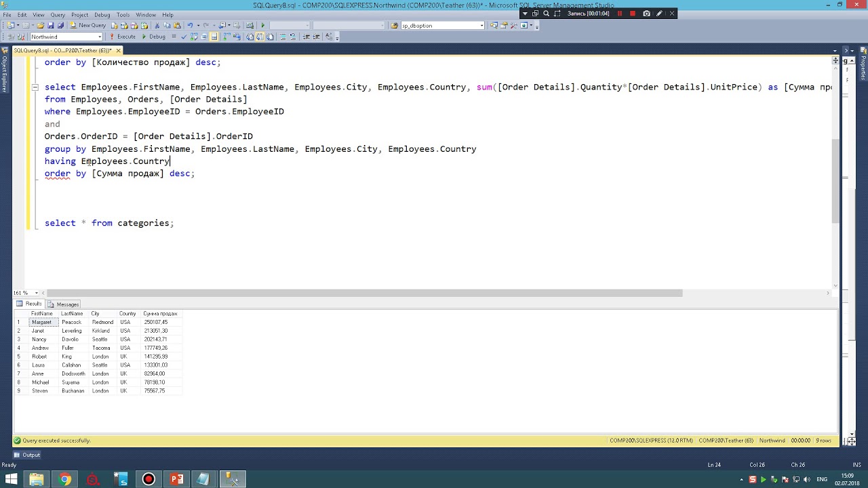Click the Undo arrow icon

(190, 25)
